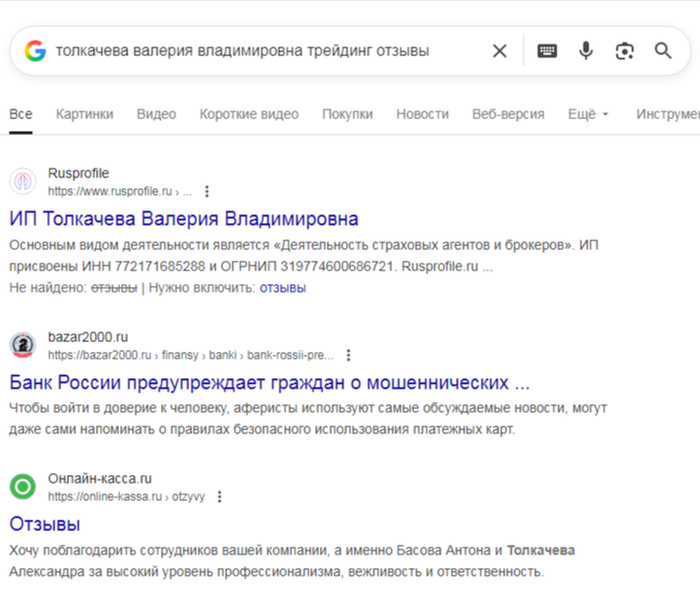700x599 pixels.
Task: Select the Все search tab
Action: point(20,114)
